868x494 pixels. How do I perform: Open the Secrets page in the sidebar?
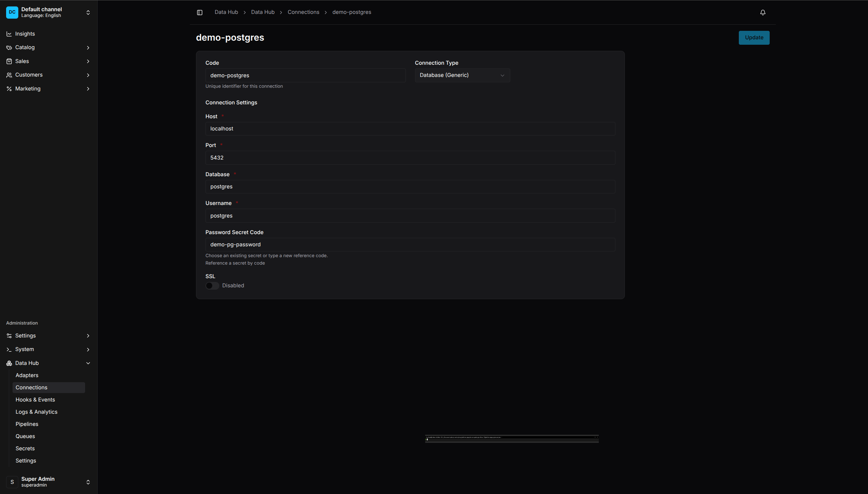25,448
